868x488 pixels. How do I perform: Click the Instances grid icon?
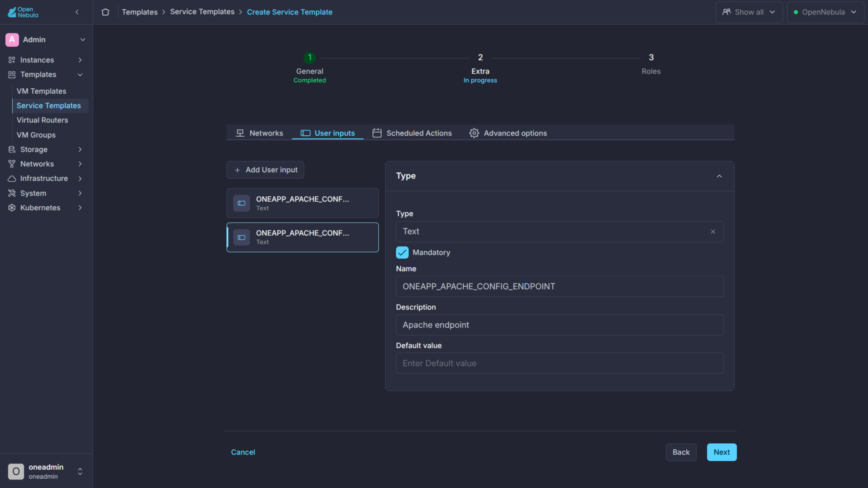click(x=12, y=60)
